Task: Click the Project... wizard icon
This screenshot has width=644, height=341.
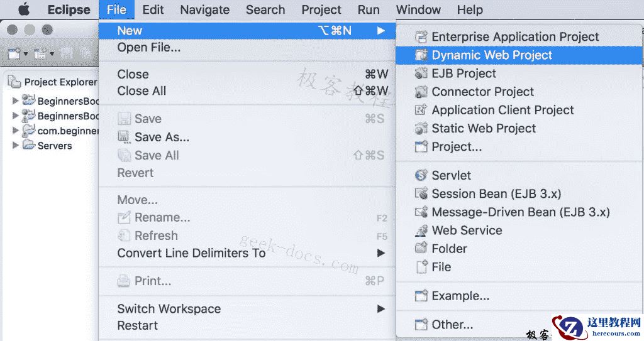Action: [421, 146]
